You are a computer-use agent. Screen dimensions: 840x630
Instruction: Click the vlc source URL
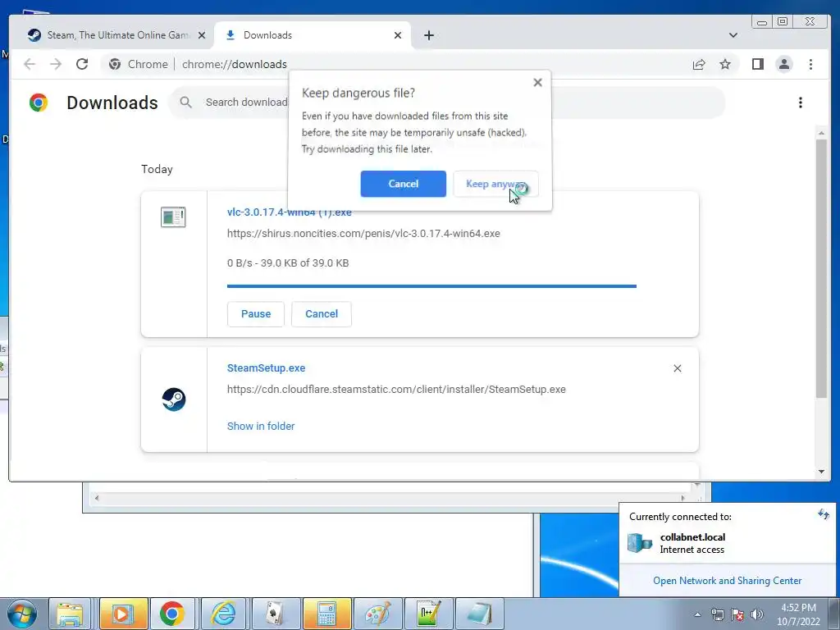pyautogui.click(x=363, y=234)
